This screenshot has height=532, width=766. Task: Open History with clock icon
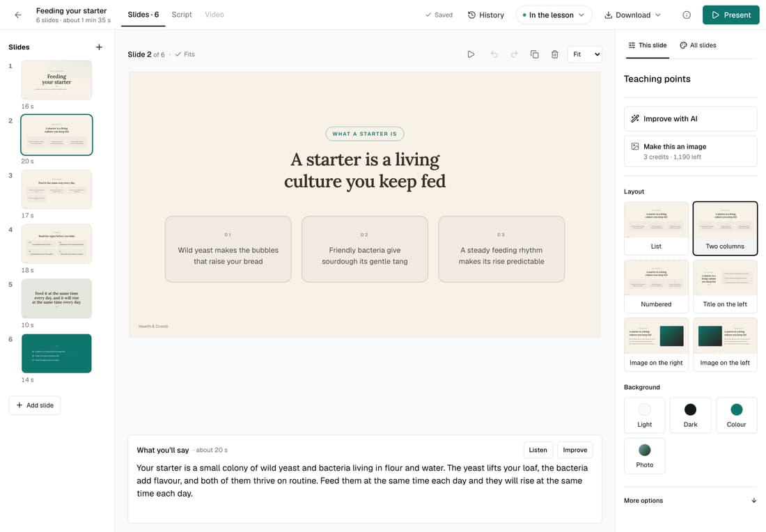pos(485,15)
